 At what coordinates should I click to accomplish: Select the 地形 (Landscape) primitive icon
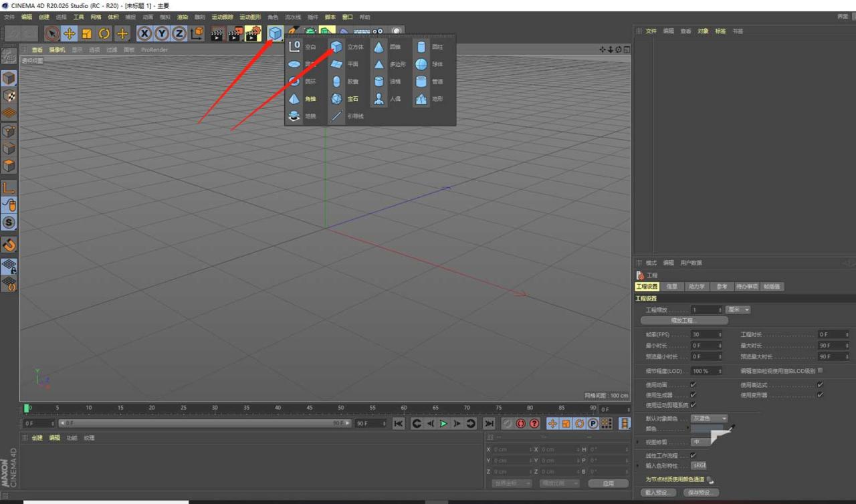[x=421, y=99]
